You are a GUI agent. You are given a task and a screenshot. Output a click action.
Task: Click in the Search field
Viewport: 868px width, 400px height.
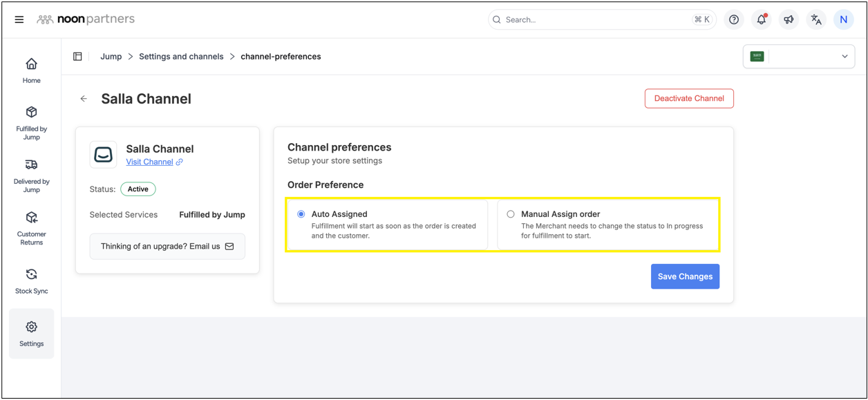click(594, 20)
